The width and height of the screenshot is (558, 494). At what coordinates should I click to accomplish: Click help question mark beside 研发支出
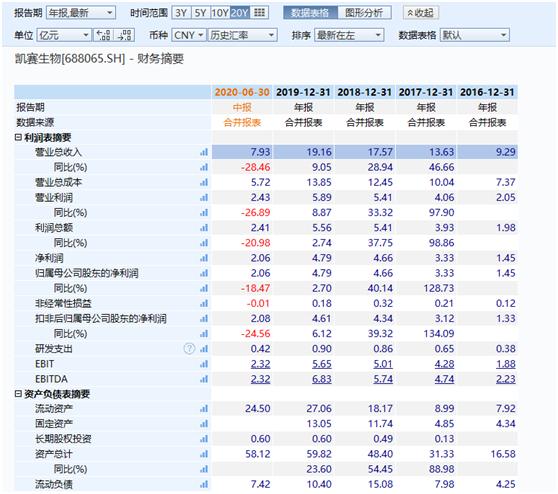pos(189,348)
